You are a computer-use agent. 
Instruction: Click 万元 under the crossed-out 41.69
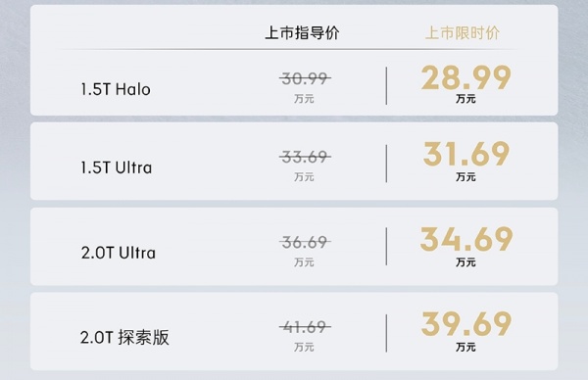coord(304,347)
